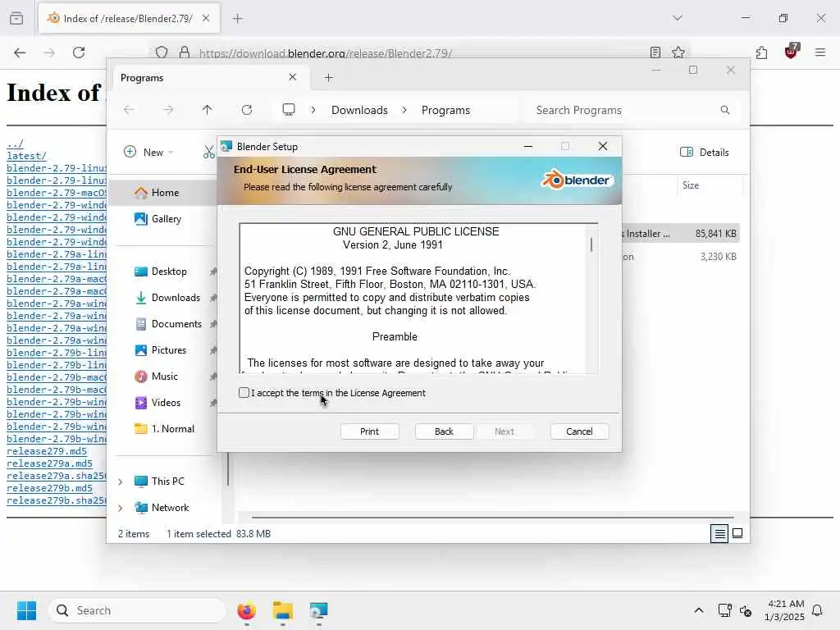Go up one folder in Explorer
840x630 pixels.
[208, 110]
